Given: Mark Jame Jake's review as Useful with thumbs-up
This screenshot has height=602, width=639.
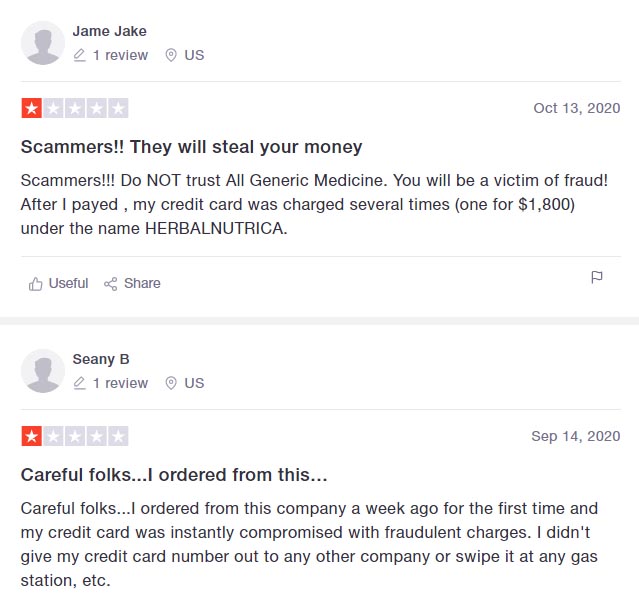Looking at the screenshot, I should (x=35, y=284).
